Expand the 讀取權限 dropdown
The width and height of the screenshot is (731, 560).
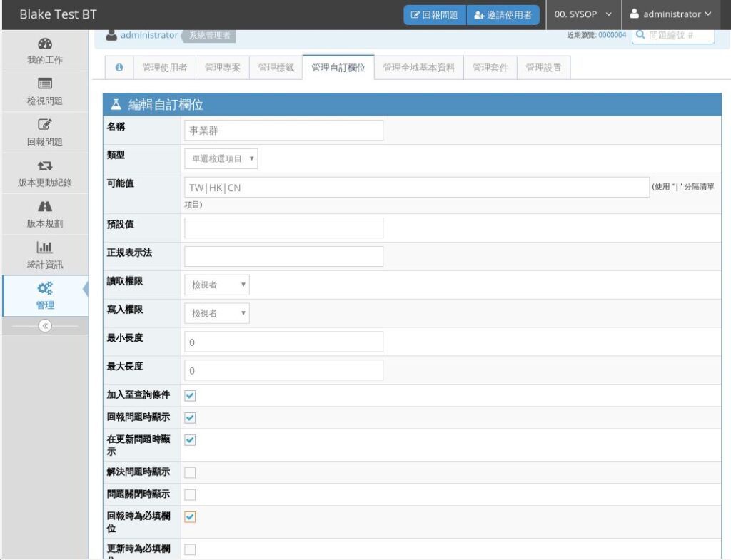[x=217, y=285]
